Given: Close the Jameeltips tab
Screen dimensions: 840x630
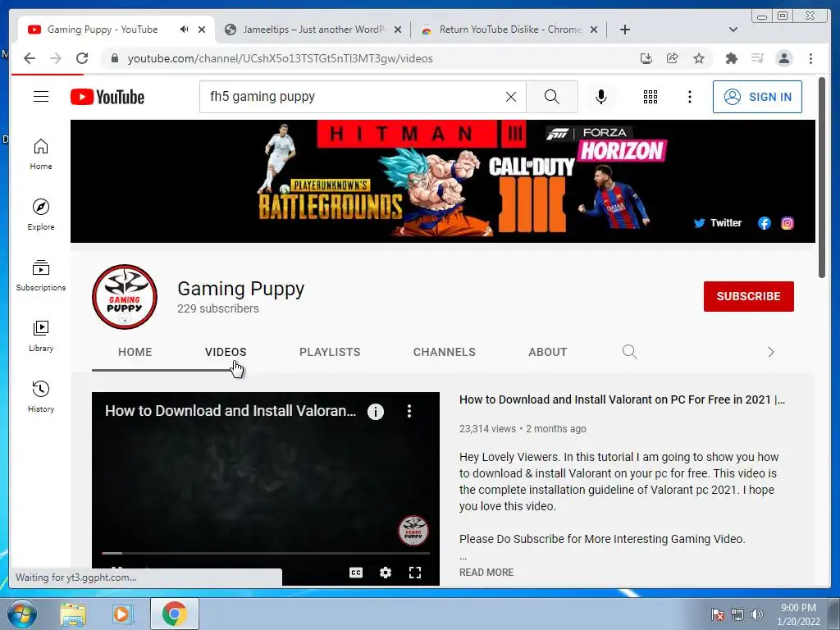Looking at the screenshot, I should [398, 30].
